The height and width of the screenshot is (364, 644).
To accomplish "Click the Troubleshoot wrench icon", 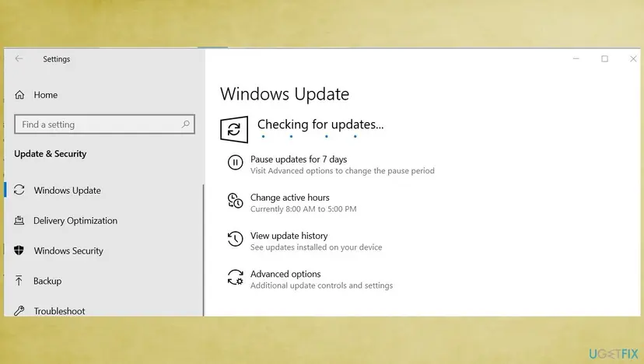I will coord(19,310).
